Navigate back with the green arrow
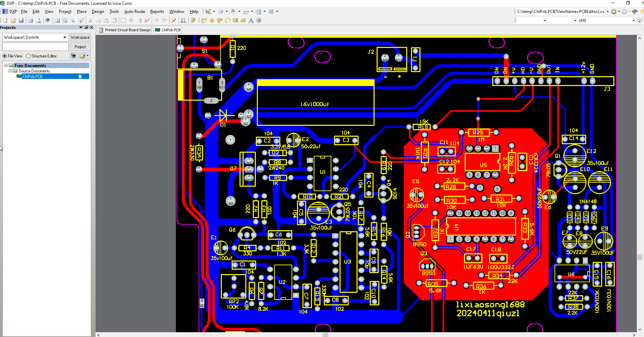 tap(614, 12)
